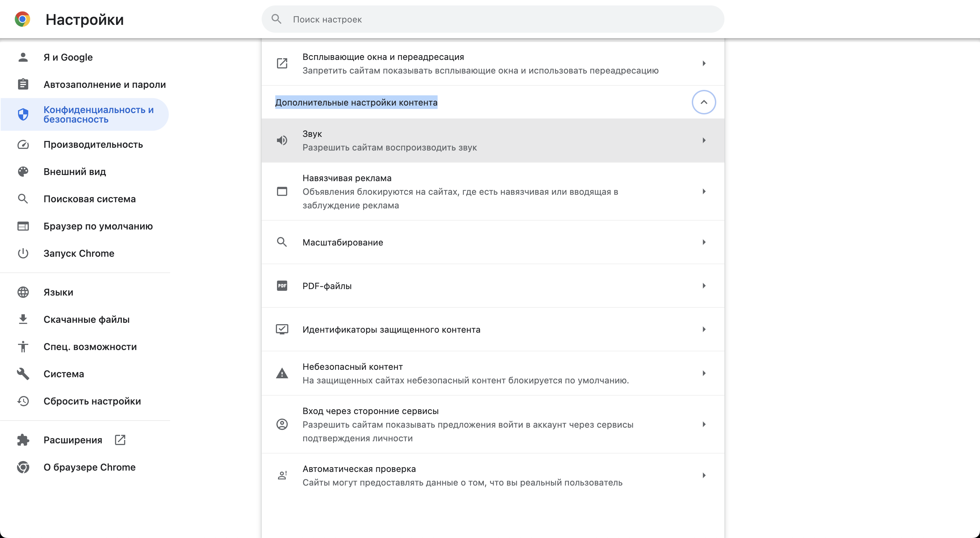Click the magnifier icon beside Масштабирование
Image resolution: width=980 pixels, height=538 pixels.
coord(282,242)
